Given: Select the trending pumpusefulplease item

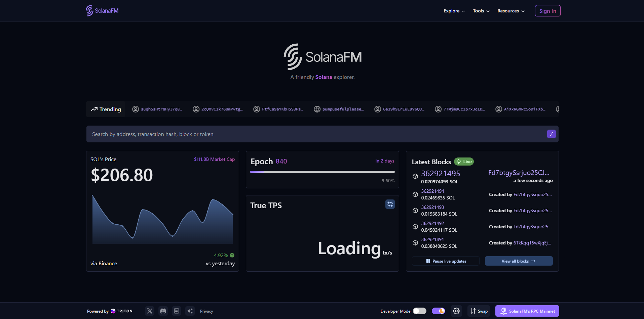Looking at the screenshot, I should pyautogui.click(x=339, y=109).
